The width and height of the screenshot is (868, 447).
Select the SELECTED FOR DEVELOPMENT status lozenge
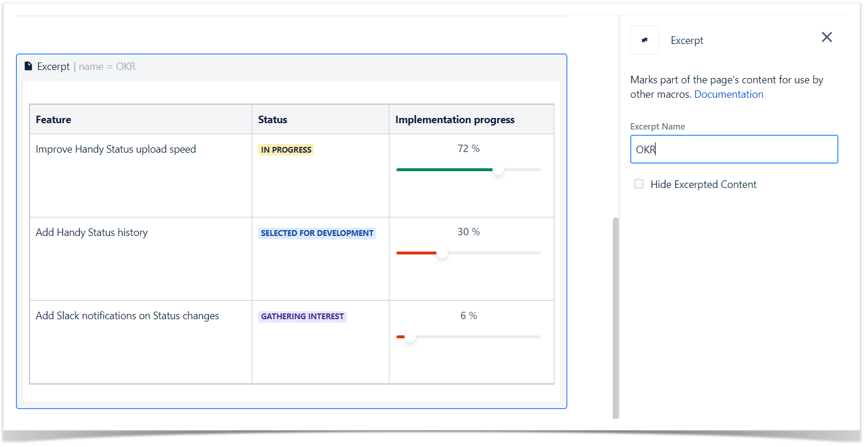coord(317,233)
